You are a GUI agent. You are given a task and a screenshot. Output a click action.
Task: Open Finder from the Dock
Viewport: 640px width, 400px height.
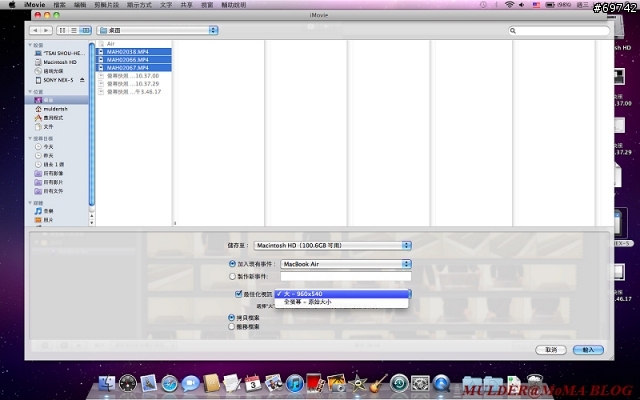pos(107,384)
